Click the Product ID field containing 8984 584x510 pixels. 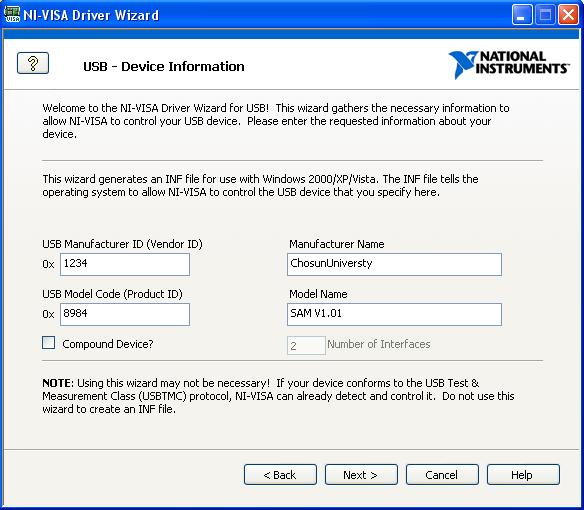coord(125,314)
